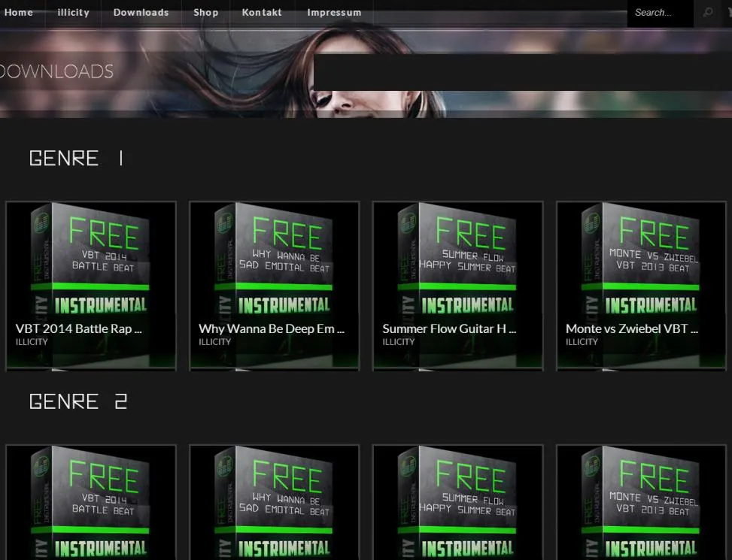Select Monte vs Zwiebel box in Genre 1

point(642,286)
